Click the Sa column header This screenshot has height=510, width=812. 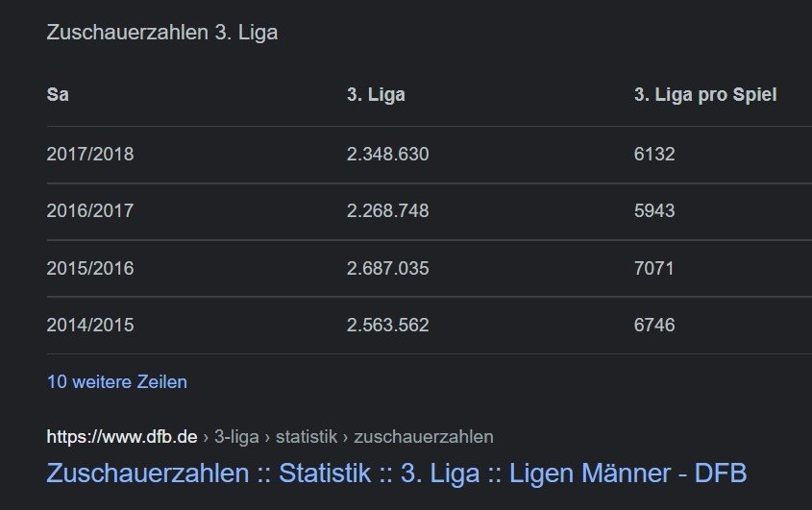point(58,95)
